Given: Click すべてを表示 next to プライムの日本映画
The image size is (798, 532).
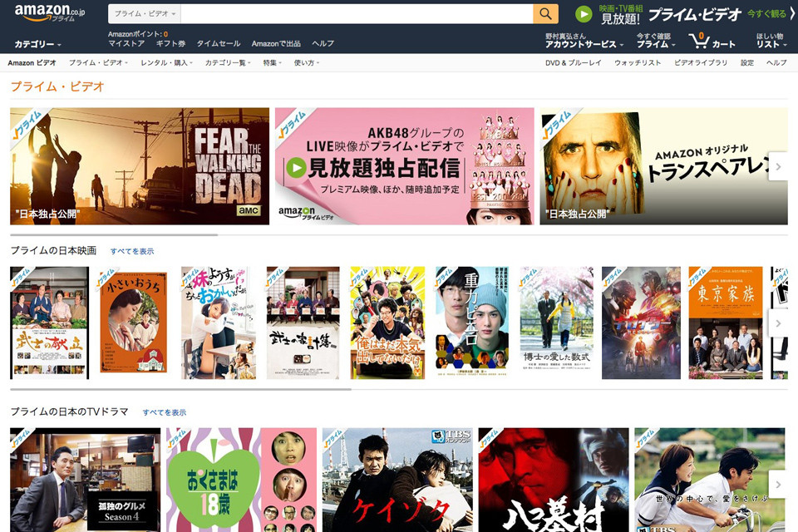Looking at the screenshot, I should [132, 251].
